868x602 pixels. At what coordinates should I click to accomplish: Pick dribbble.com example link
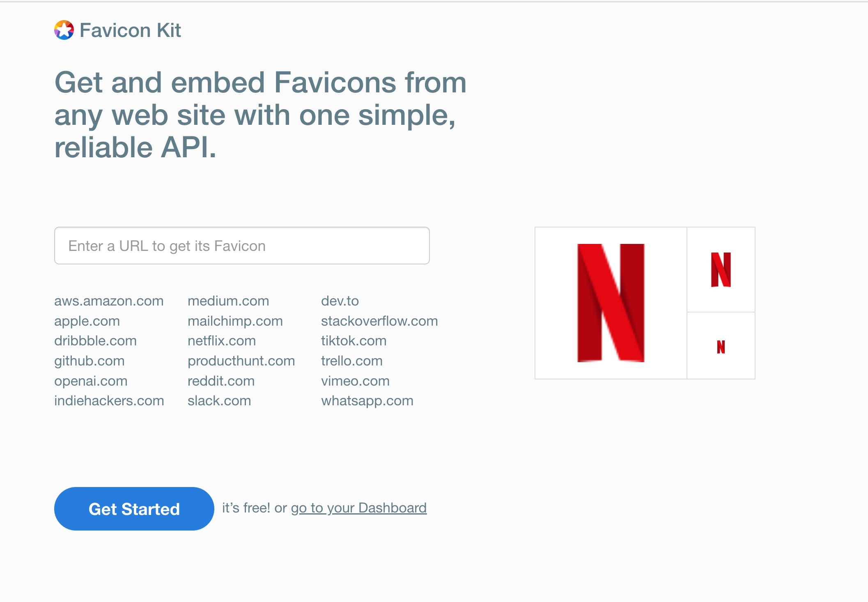pyautogui.click(x=95, y=341)
